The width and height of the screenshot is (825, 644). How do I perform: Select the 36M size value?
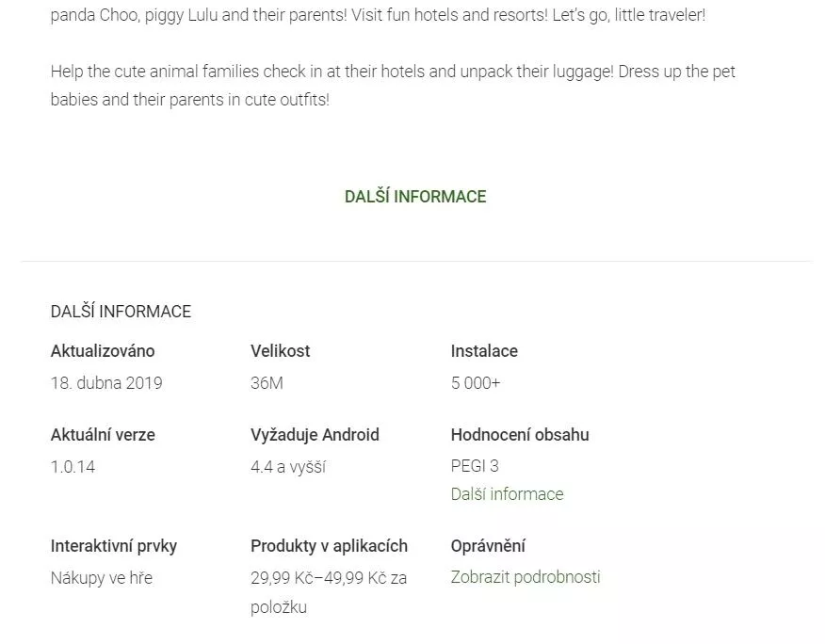pyautogui.click(x=267, y=382)
